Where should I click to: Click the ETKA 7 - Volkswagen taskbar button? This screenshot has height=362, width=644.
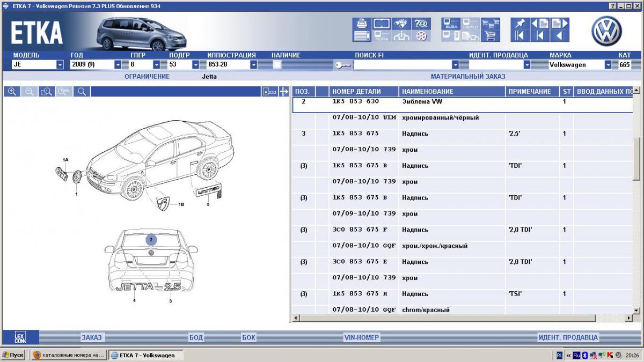(x=145, y=355)
